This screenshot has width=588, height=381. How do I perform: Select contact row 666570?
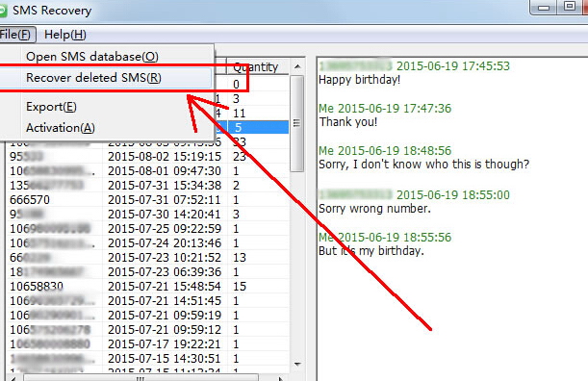(x=148, y=200)
